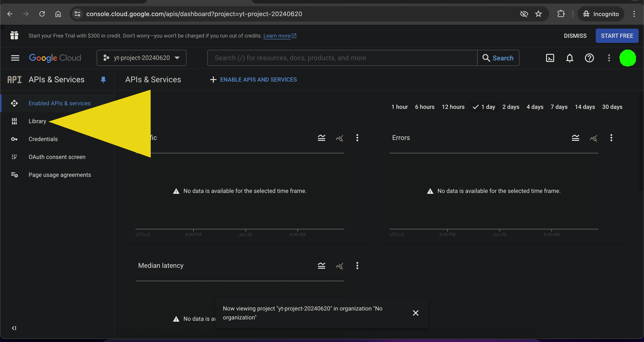This screenshot has height=342, width=644.
Task: Open the yt-project-20240620 project picker
Action: pyautogui.click(x=142, y=58)
